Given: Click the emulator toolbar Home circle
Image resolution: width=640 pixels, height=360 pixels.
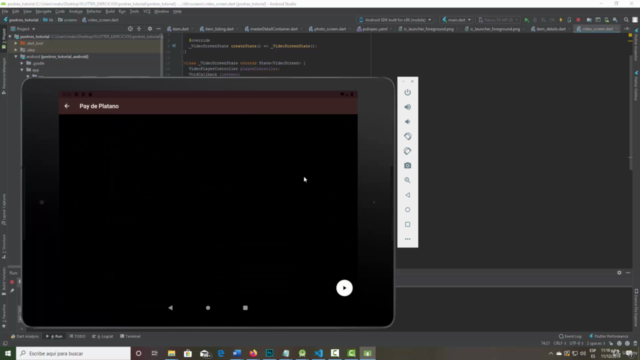Looking at the screenshot, I should tap(407, 210).
